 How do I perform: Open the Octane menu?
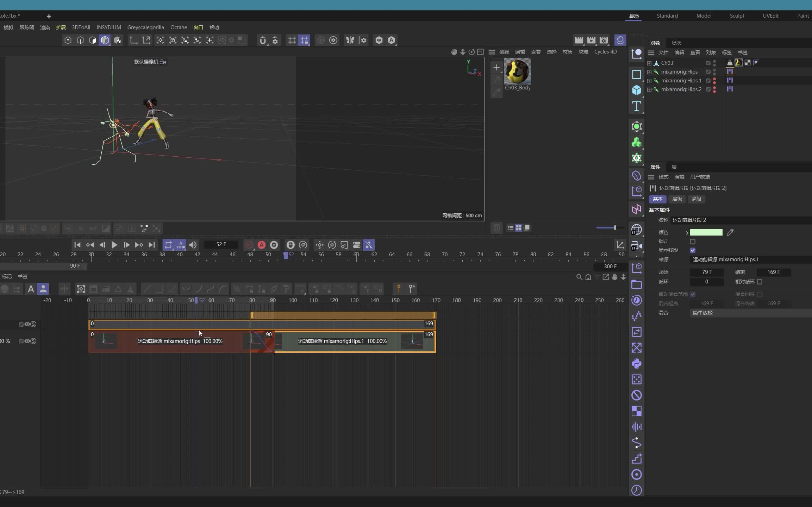[179, 27]
